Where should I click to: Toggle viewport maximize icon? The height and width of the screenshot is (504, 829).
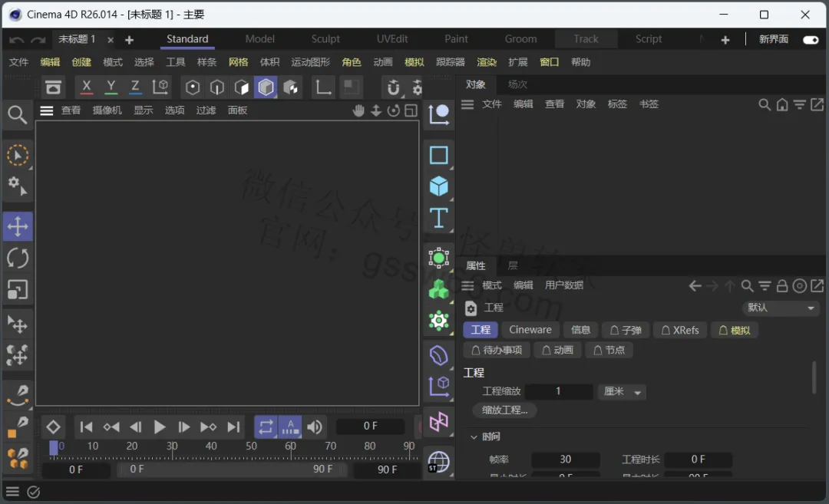411,110
